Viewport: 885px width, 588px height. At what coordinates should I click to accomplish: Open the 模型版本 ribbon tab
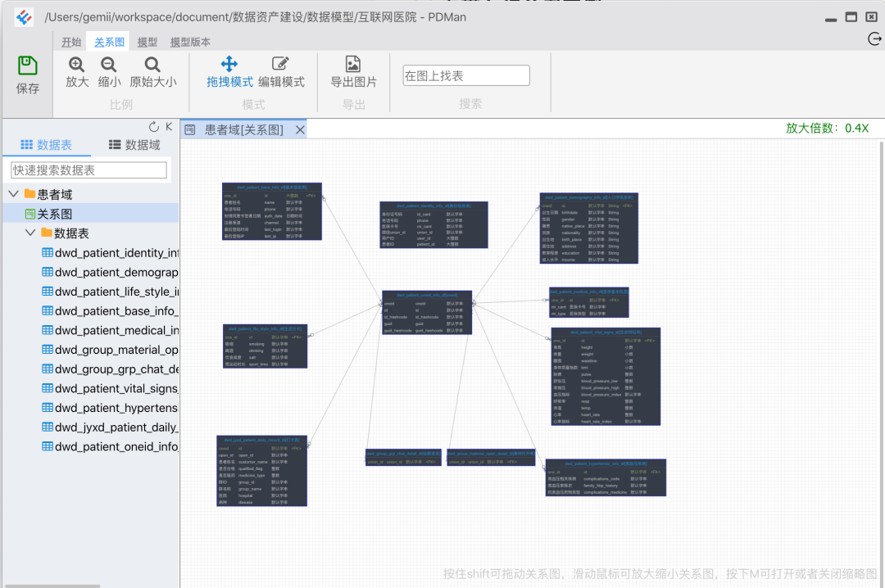[x=190, y=43]
